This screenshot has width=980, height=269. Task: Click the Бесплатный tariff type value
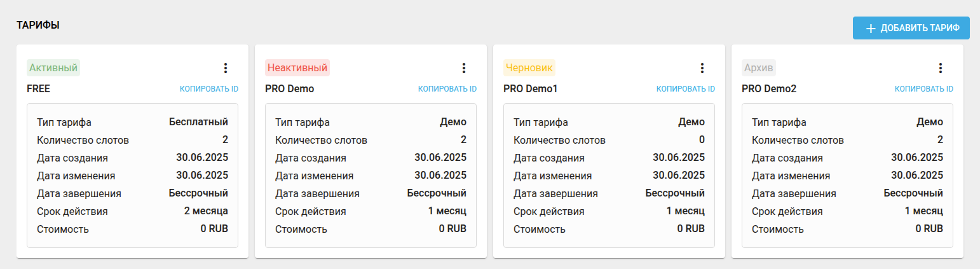pos(198,122)
